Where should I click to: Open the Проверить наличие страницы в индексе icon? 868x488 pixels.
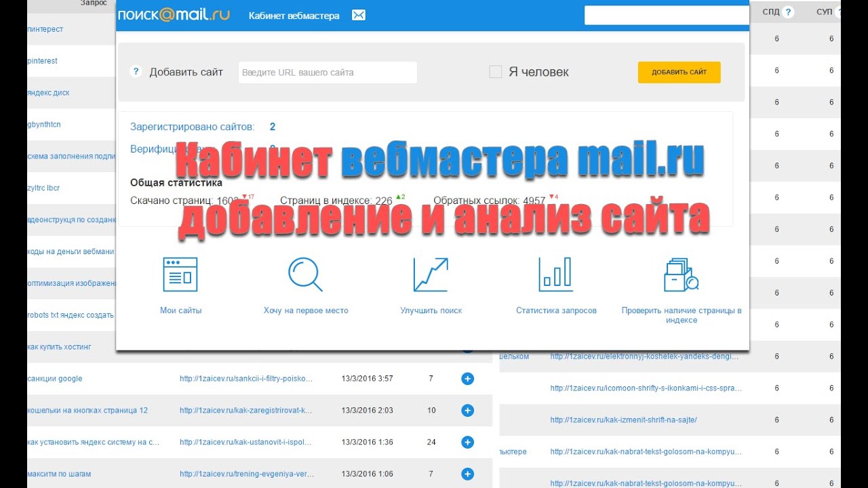pos(681,274)
